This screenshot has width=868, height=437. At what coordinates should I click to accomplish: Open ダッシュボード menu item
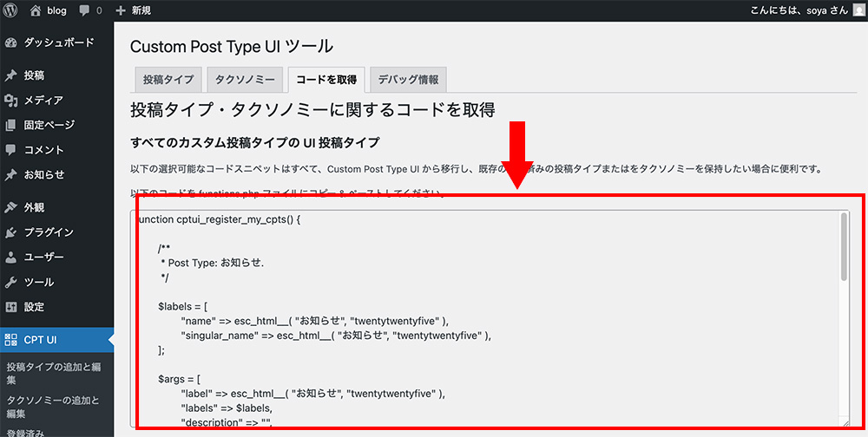coord(57,43)
